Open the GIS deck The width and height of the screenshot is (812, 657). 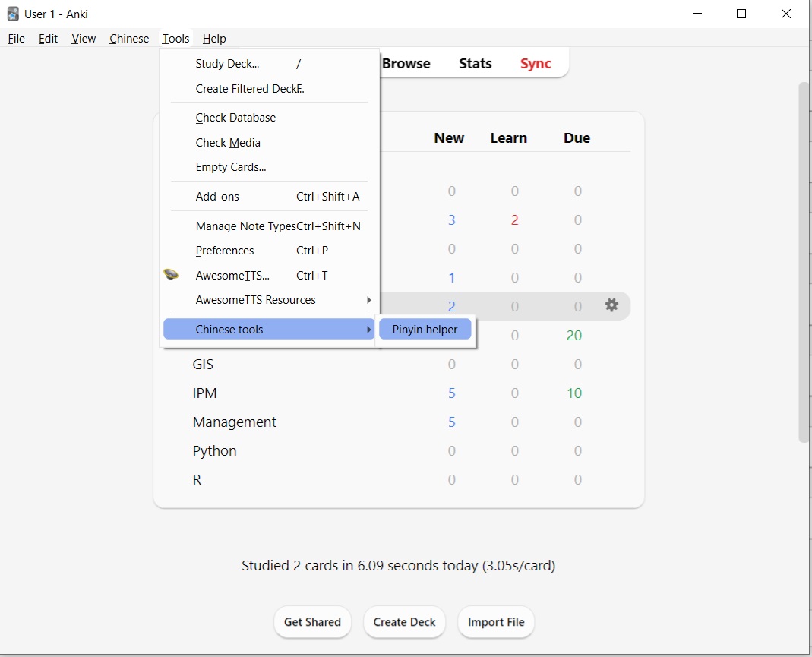(203, 365)
